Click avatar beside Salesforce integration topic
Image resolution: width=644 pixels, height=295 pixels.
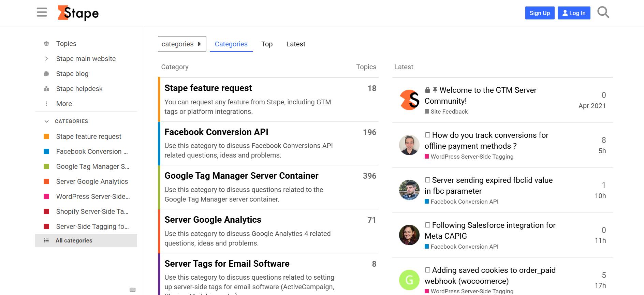pyautogui.click(x=409, y=235)
